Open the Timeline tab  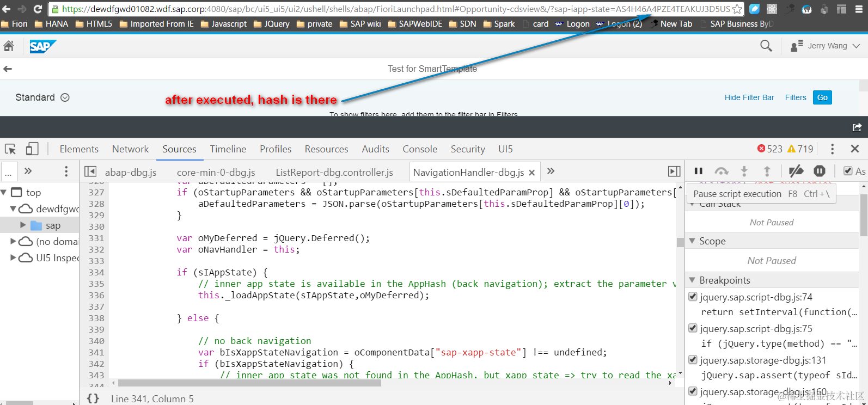[228, 149]
